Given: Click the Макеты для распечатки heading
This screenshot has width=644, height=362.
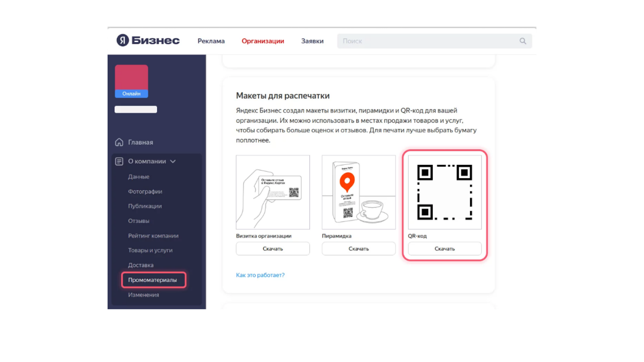Looking at the screenshot, I should click(283, 96).
